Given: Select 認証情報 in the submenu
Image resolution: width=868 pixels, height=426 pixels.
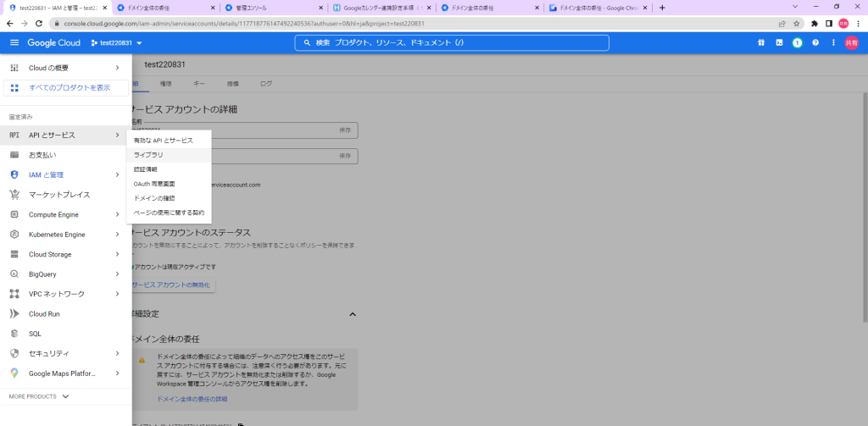Looking at the screenshot, I should coord(146,169).
